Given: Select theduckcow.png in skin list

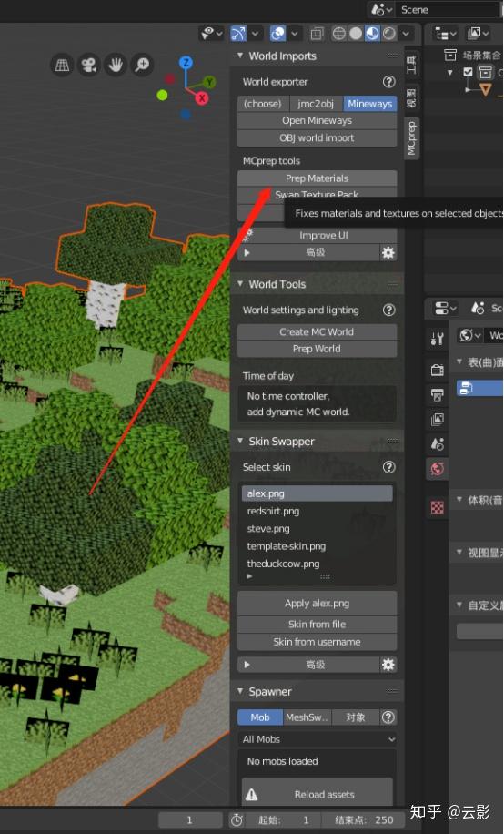Looking at the screenshot, I should (317, 564).
